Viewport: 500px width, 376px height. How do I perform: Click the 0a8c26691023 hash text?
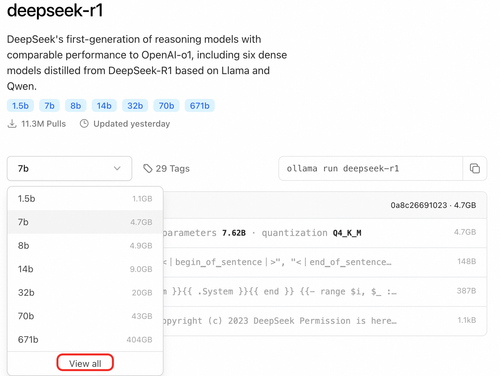[x=419, y=205]
